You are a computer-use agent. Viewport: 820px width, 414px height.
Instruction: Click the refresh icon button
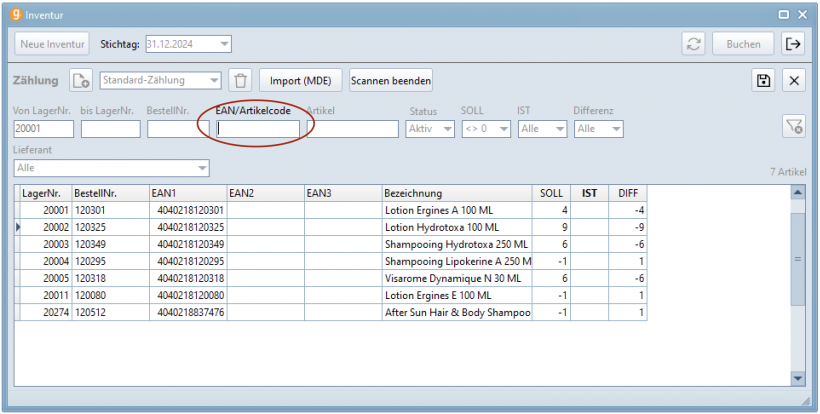(x=693, y=44)
